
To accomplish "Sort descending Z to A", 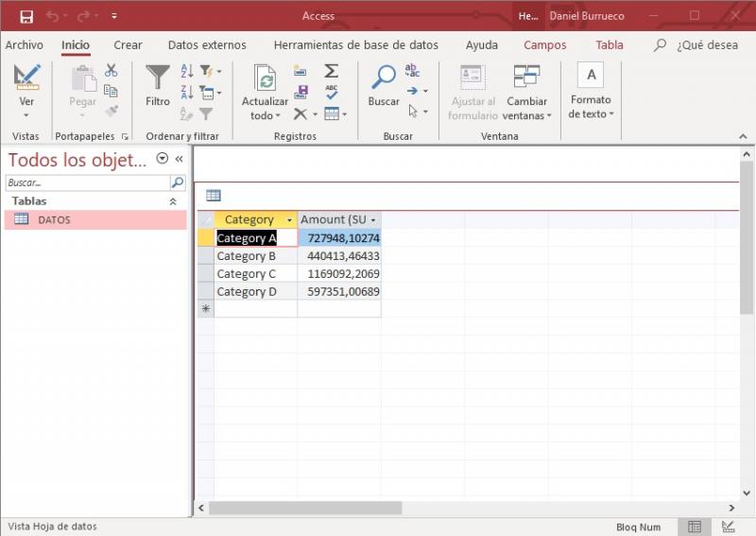I will [187, 92].
